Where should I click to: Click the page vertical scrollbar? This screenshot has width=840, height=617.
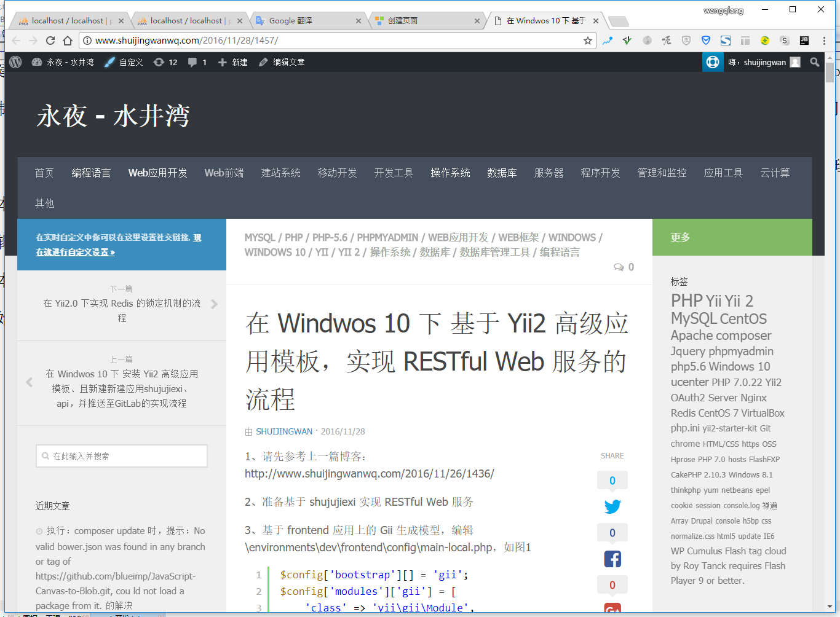point(830,307)
